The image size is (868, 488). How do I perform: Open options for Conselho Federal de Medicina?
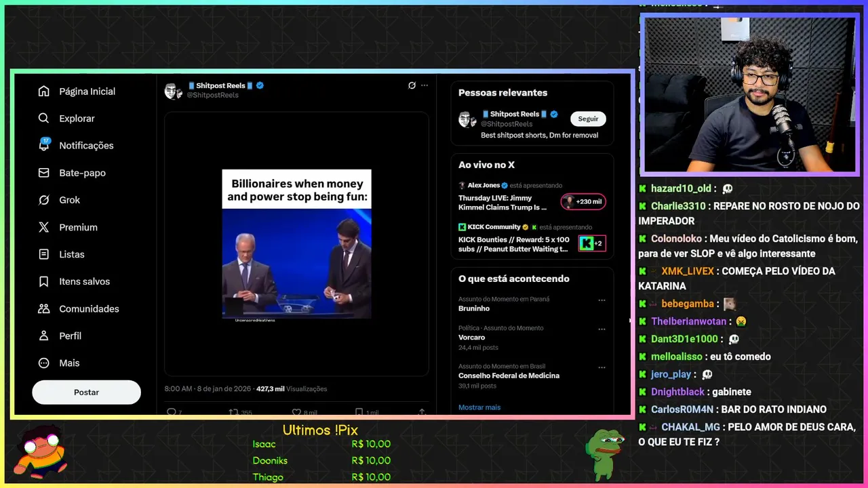(x=601, y=367)
